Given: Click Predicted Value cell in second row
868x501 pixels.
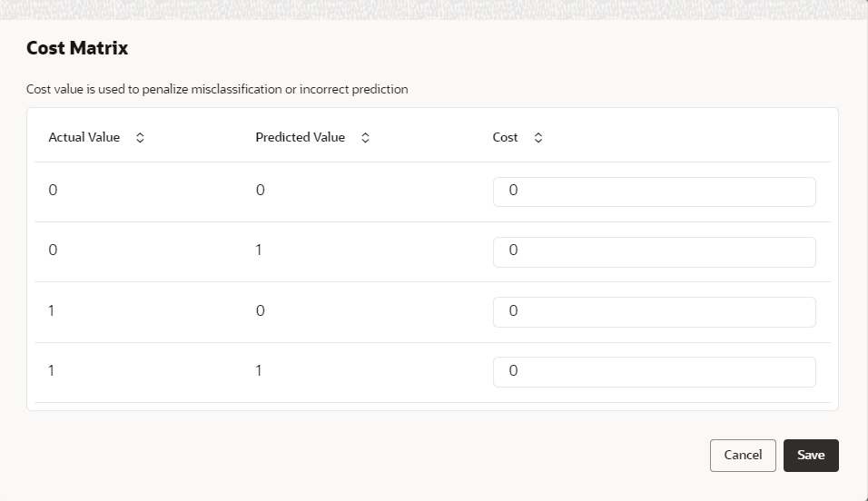Looking at the screenshot, I should tap(259, 250).
